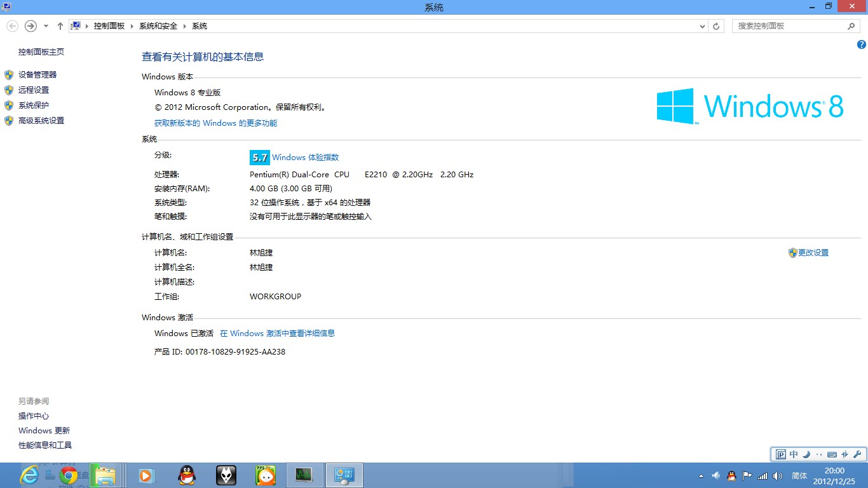The width and height of the screenshot is (868, 488).
Task: Click the IME logo P icon
Action: coord(781,454)
